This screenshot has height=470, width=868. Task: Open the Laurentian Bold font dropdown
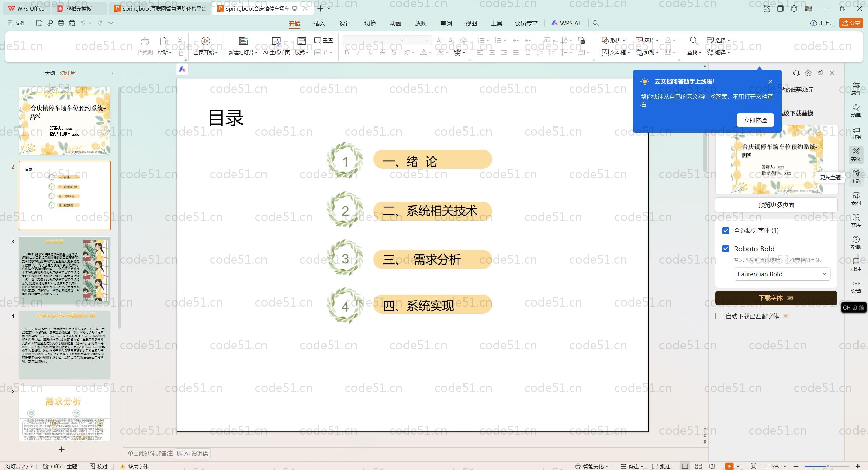(x=782, y=274)
